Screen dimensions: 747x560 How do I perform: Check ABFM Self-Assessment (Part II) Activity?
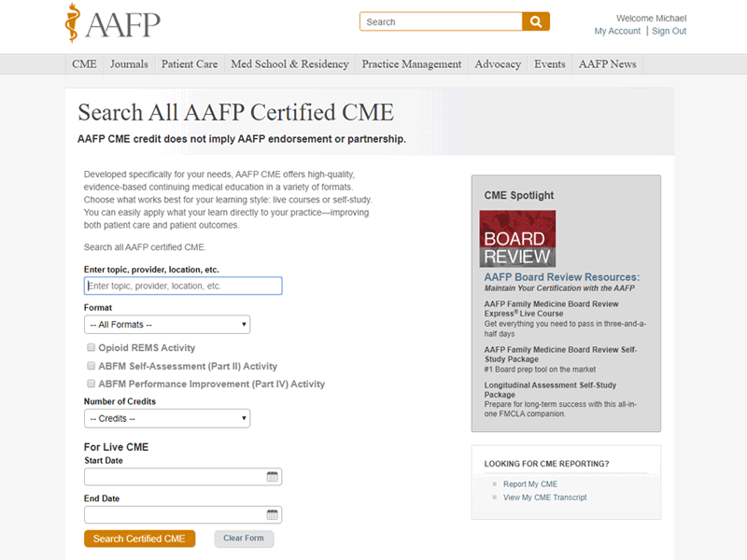coord(91,366)
